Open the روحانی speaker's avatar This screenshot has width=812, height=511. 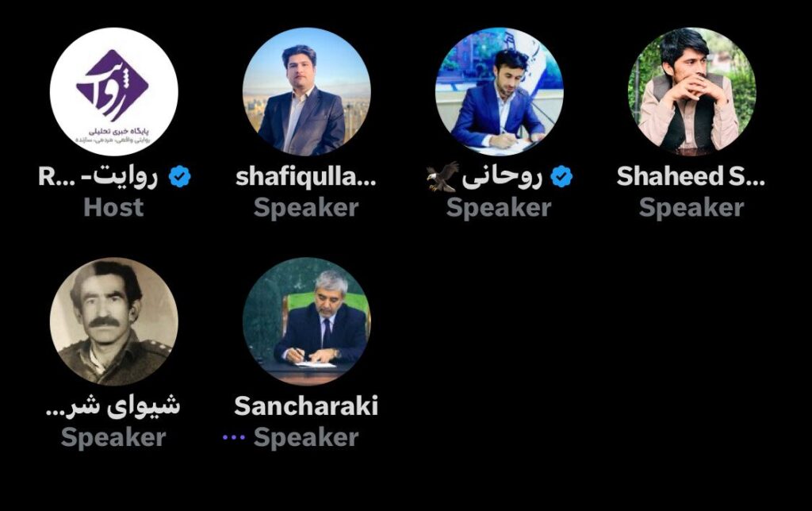(500, 92)
